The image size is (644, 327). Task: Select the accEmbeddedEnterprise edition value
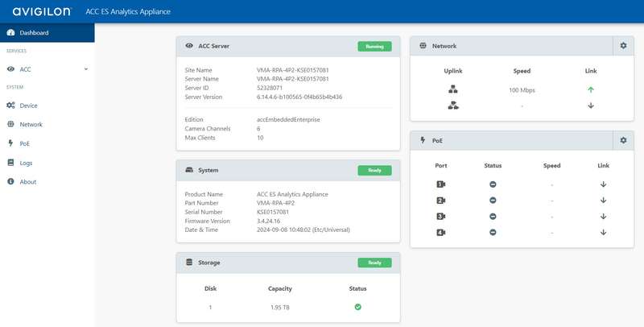[x=288, y=119]
